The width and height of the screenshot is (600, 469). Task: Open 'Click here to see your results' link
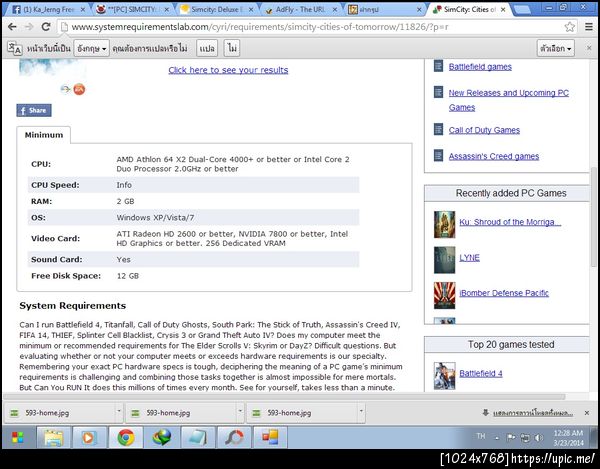coord(228,70)
